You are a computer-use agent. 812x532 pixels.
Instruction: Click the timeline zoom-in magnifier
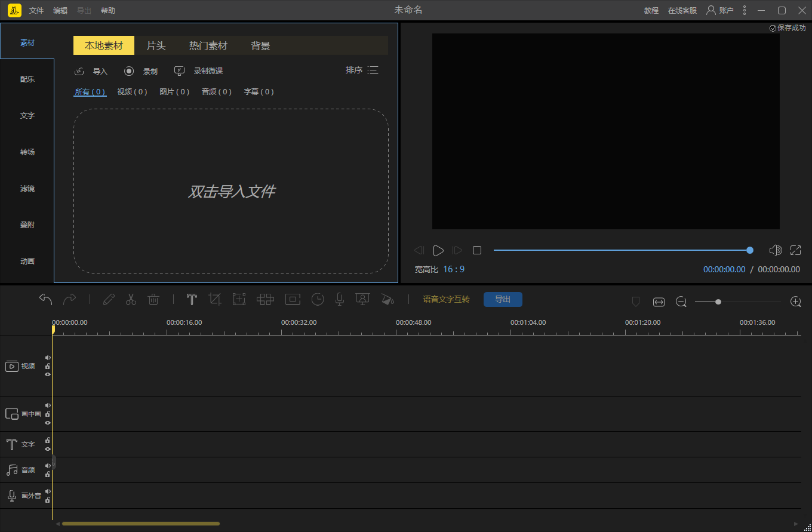(x=795, y=302)
